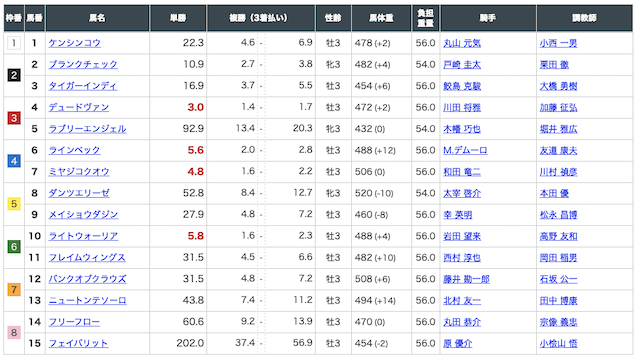Click the yellow bracket number 5 badge
Image resolution: width=640 pixels, height=360 pixels.
pyautogui.click(x=14, y=204)
